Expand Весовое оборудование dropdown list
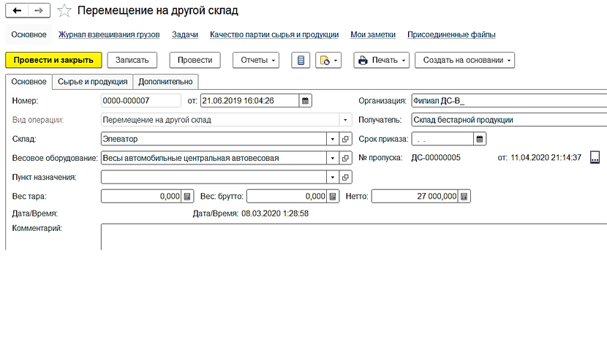This screenshot has width=607, height=364. coord(333,158)
